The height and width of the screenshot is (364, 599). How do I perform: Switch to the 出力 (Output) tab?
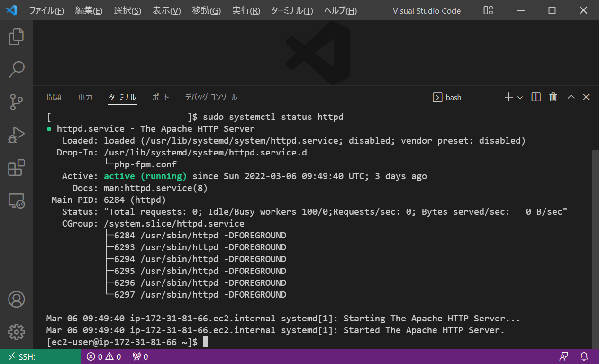[85, 97]
